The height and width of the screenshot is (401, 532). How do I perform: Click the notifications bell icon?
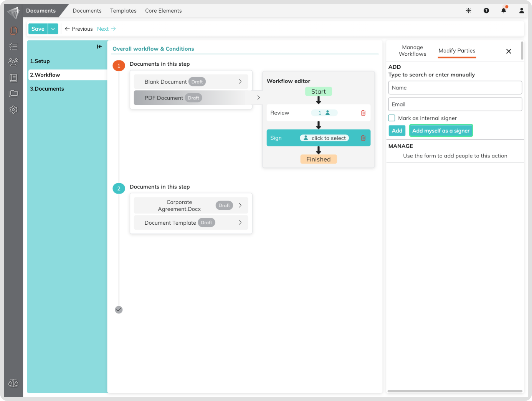click(504, 11)
